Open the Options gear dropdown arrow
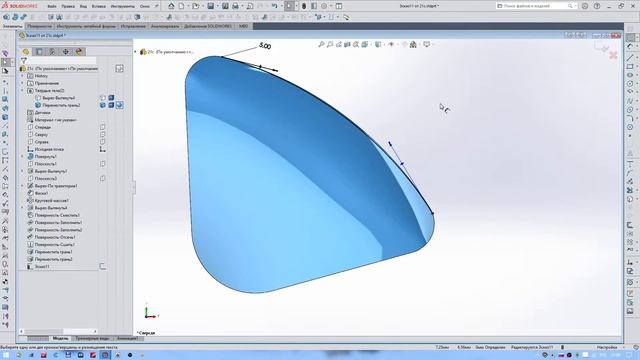Viewport: 640px width, 360px height. 331,6
